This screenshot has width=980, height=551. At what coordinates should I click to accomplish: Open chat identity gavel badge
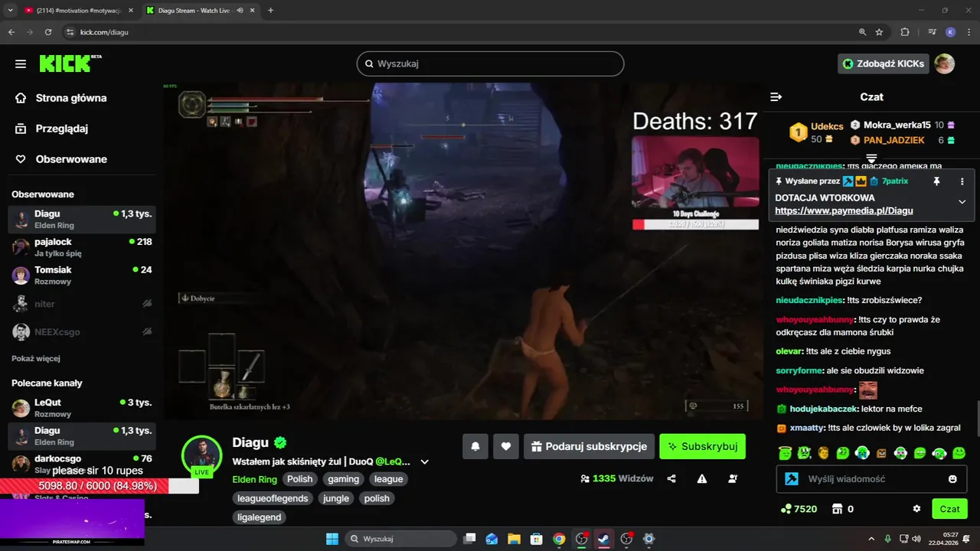(x=792, y=479)
